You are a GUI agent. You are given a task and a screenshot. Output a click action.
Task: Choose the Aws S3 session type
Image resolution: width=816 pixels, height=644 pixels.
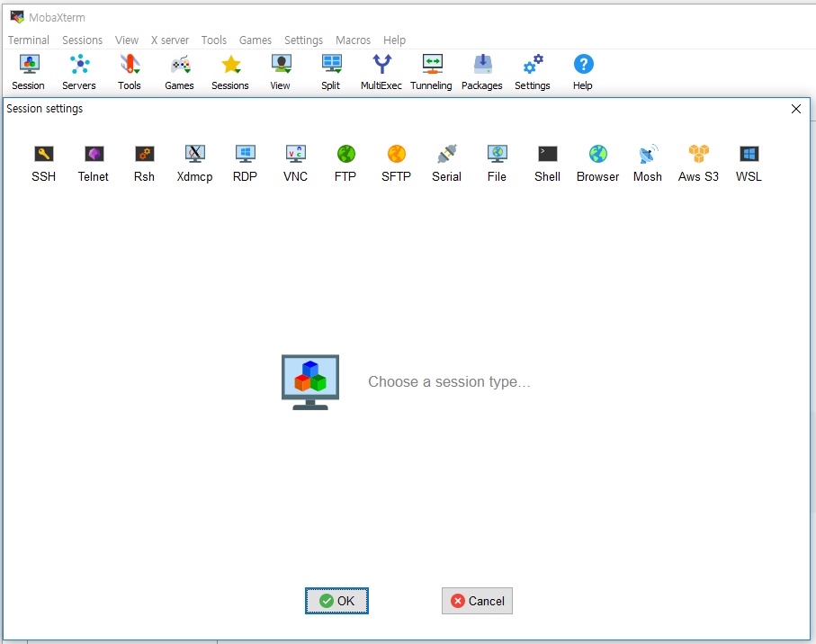tap(698, 164)
